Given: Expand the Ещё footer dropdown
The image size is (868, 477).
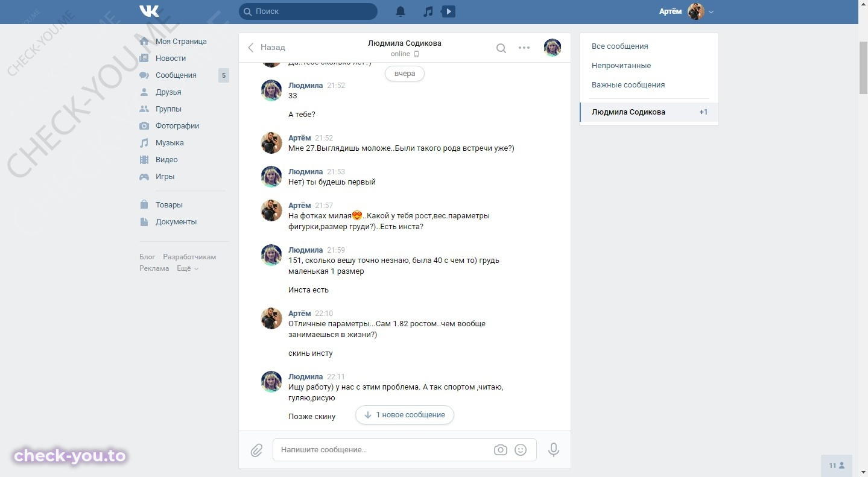Looking at the screenshot, I should pyautogui.click(x=188, y=268).
